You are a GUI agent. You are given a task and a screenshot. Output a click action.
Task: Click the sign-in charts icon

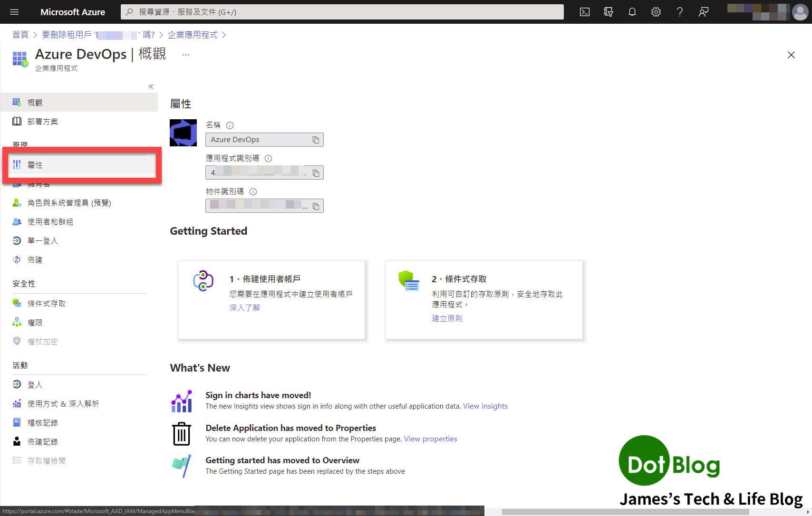coord(182,401)
